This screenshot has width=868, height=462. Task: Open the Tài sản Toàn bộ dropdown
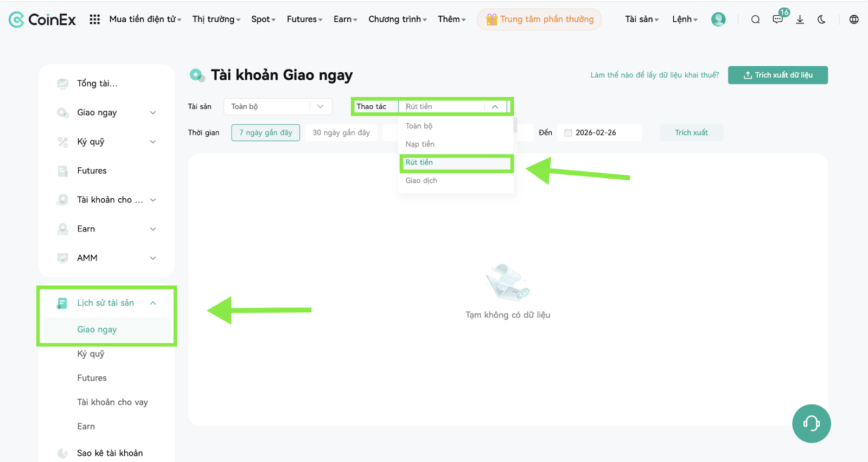[278, 106]
